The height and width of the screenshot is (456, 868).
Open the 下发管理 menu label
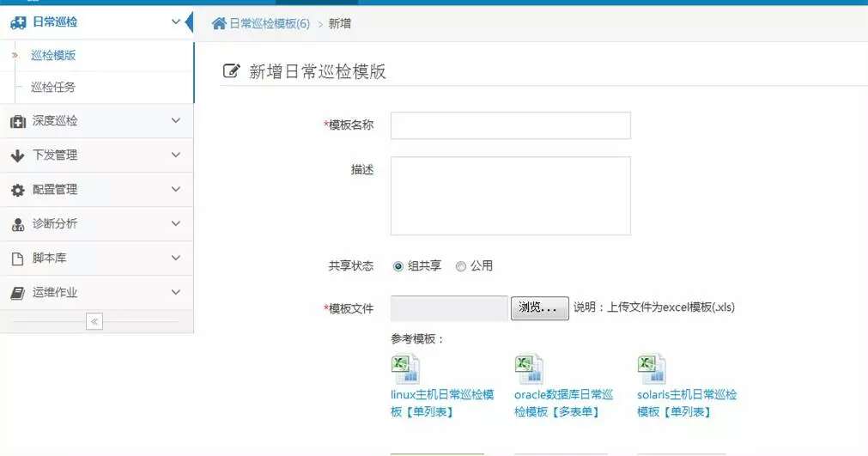pos(55,155)
